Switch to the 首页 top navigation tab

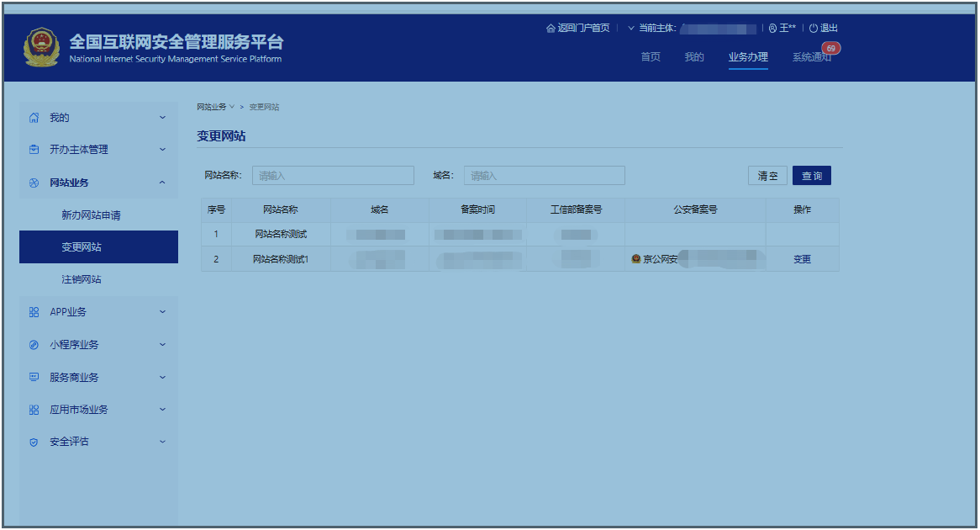(651, 57)
